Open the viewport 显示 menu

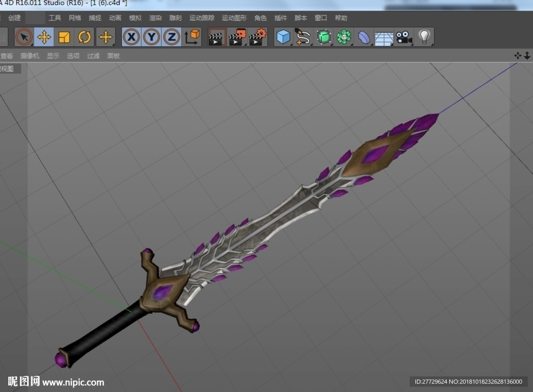tap(53, 56)
